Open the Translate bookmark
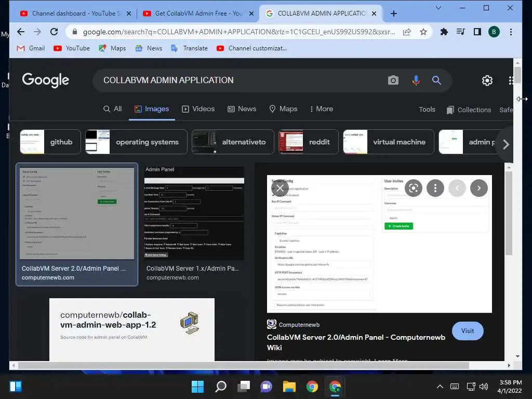532x399 pixels. (x=189, y=48)
